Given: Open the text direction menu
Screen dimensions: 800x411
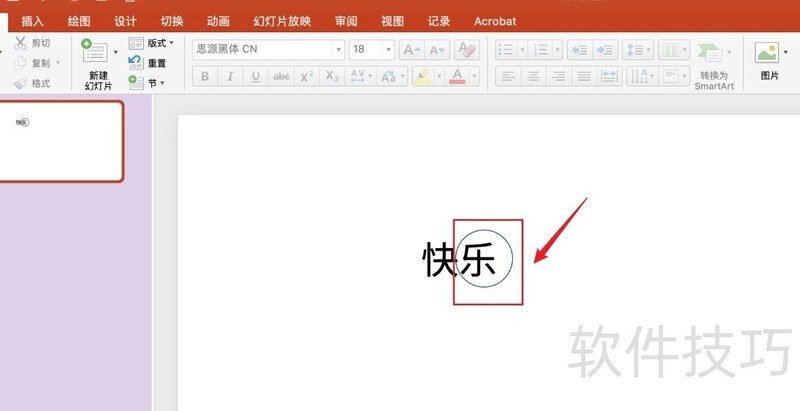Looking at the screenshot, I should 641,76.
